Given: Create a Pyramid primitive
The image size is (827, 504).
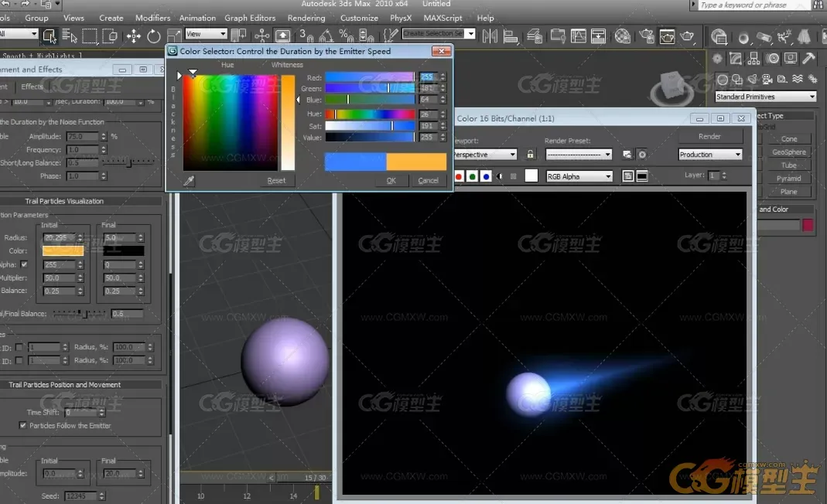Looking at the screenshot, I should pos(789,179).
